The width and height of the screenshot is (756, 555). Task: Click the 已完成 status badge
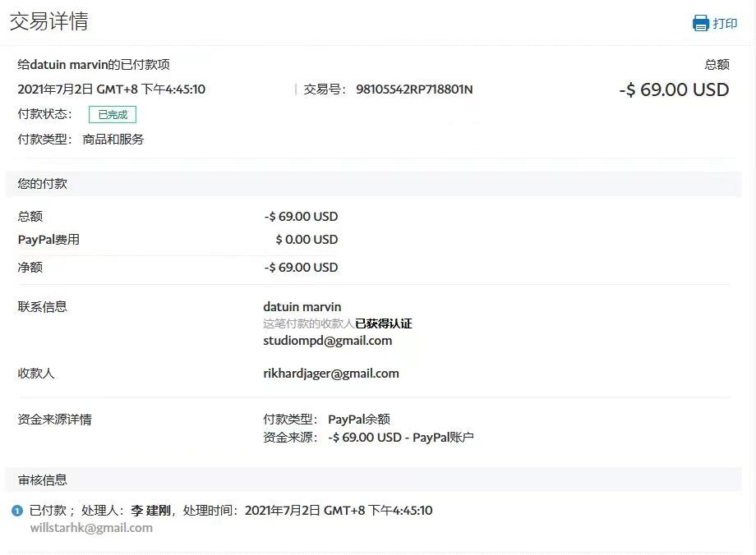coord(113,115)
